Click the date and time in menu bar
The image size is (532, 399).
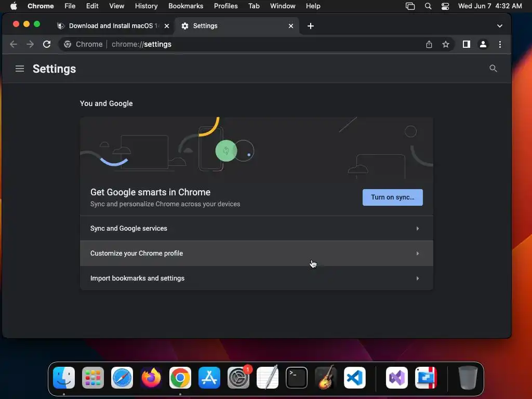(x=489, y=6)
